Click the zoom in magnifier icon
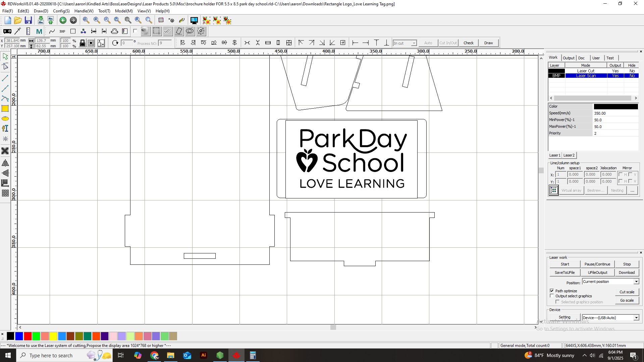This screenshot has height=362, width=644. tap(97, 20)
